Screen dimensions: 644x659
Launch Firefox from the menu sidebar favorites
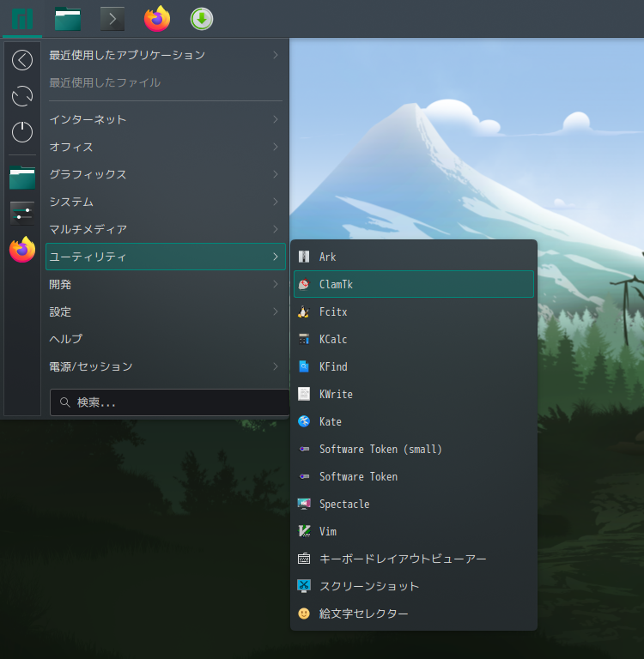tap(22, 249)
